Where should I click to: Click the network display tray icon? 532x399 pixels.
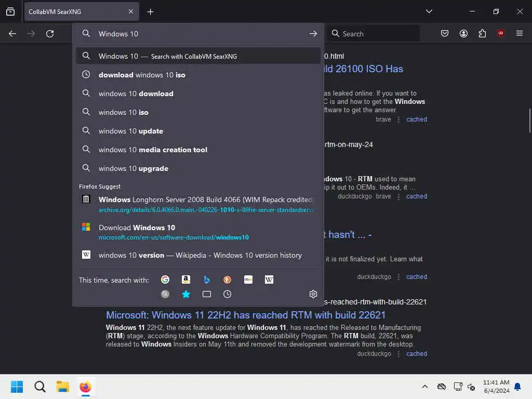click(x=458, y=387)
